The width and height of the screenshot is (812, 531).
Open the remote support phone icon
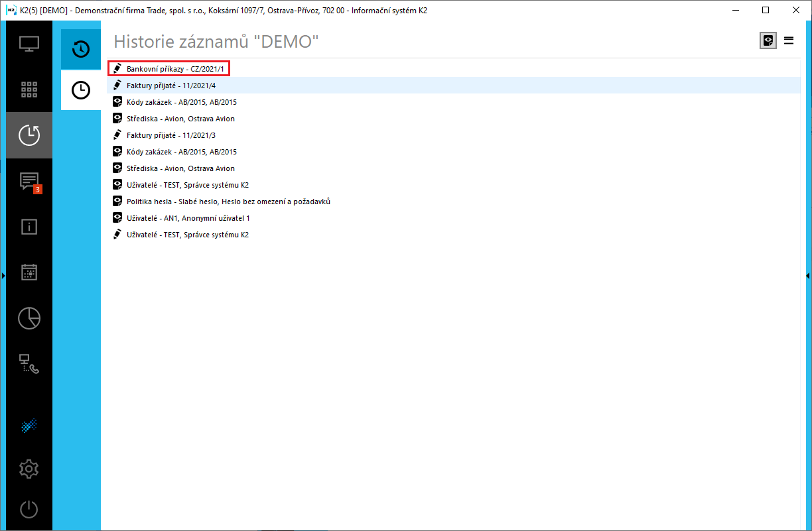[x=29, y=363]
